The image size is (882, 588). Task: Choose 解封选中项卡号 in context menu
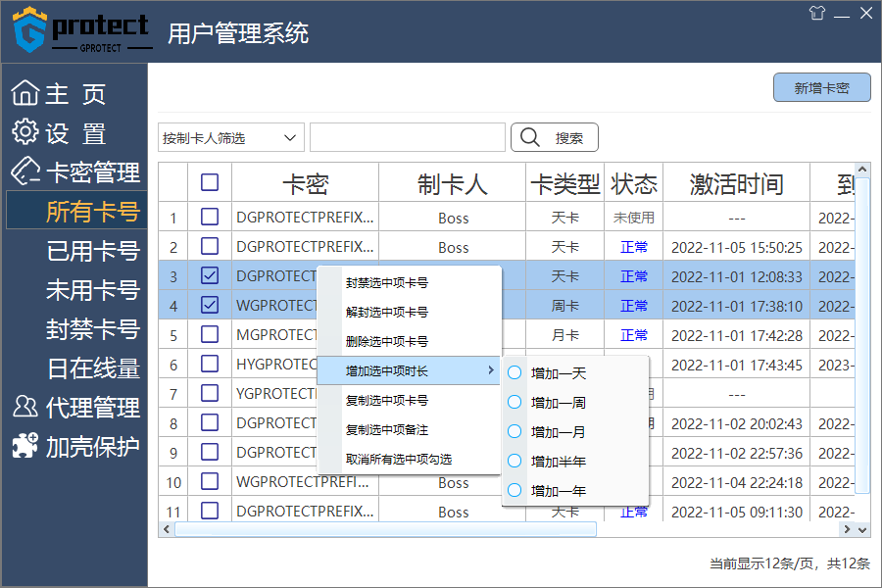tap(409, 312)
